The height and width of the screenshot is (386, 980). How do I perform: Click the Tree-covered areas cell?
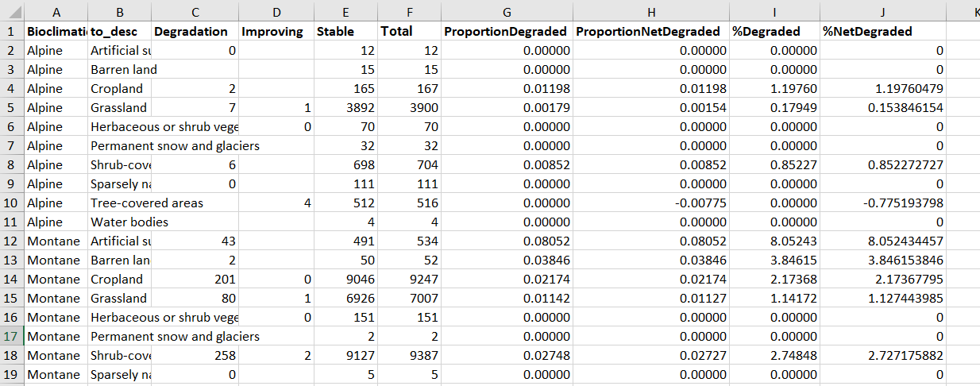coord(147,203)
